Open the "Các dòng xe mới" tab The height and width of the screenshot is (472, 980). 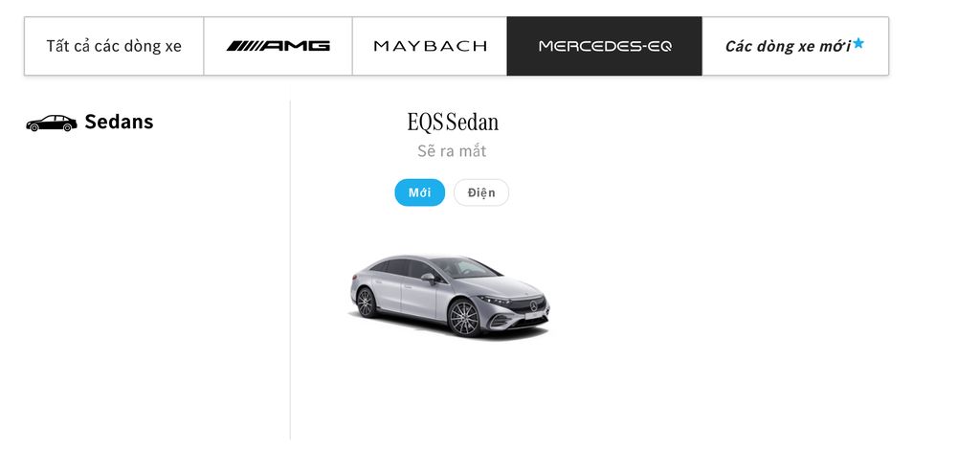tap(795, 46)
